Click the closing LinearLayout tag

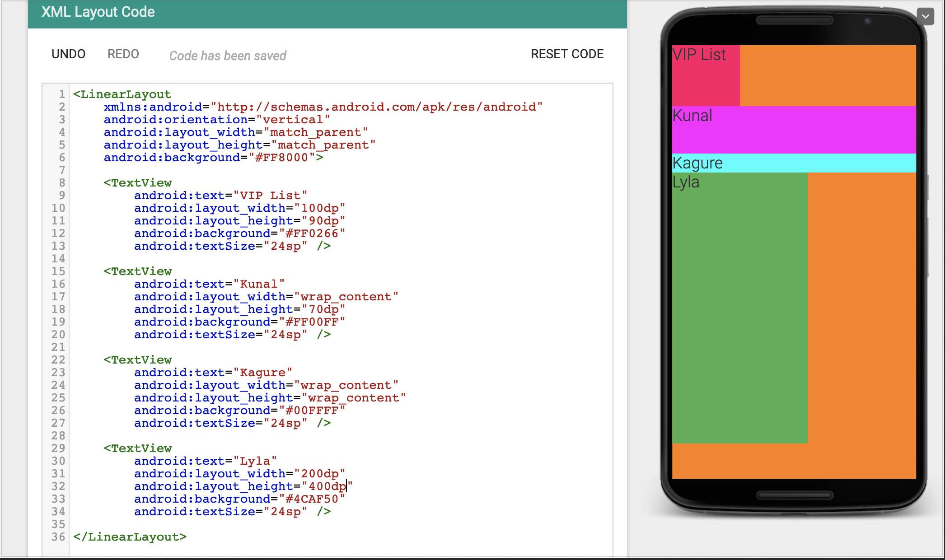coord(130,537)
